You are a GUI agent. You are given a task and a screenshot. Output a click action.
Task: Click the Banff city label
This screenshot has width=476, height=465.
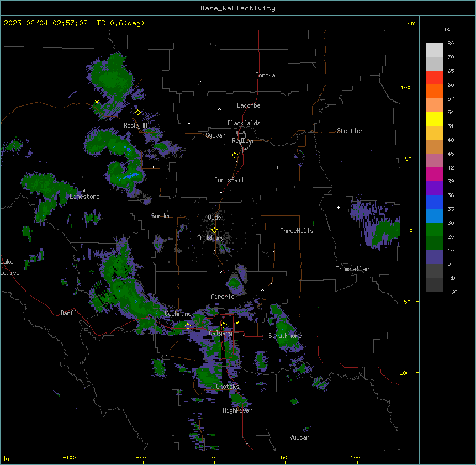click(x=68, y=313)
